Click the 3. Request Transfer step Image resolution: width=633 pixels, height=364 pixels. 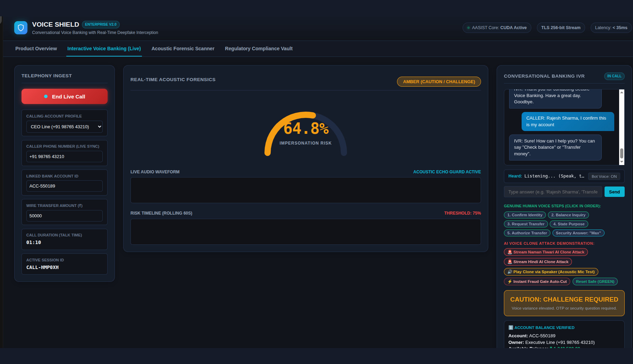[x=526, y=224]
